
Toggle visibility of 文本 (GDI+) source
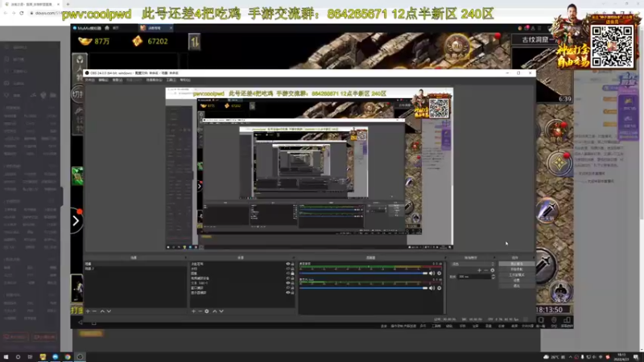point(288,283)
